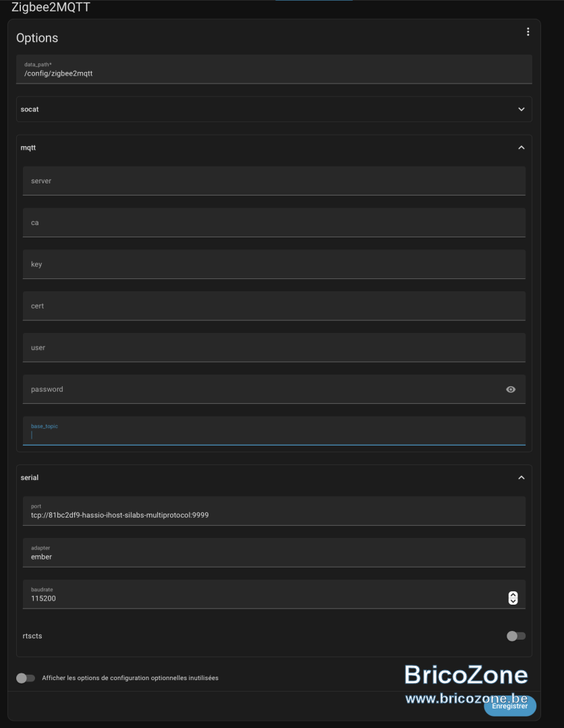
Task: Focus the key field
Action: tap(274, 265)
